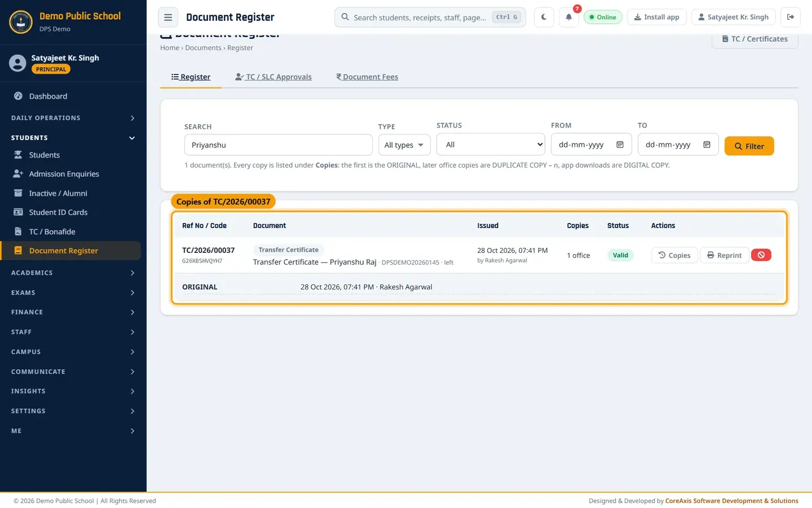Click Demo Public School logo

coord(21,22)
